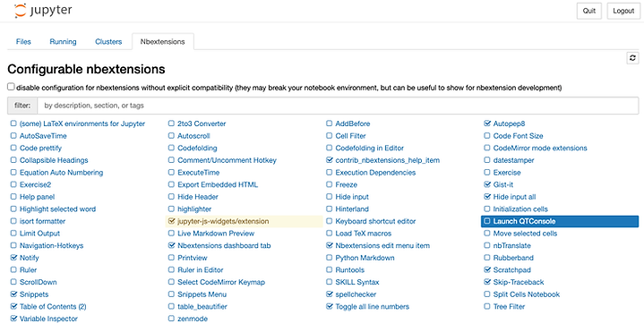Open the 2to3 Converter extension
Screen dimensions: 644x332
[x=202, y=123]
